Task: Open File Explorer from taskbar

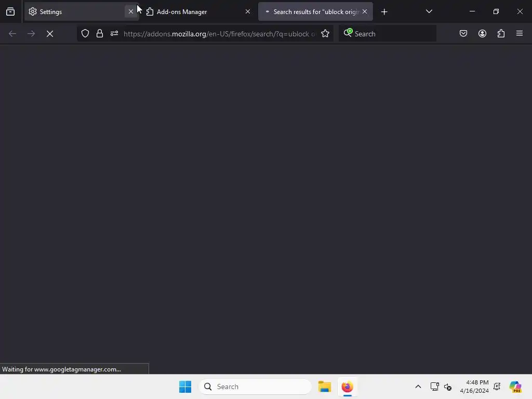Action: pos(325,387)
